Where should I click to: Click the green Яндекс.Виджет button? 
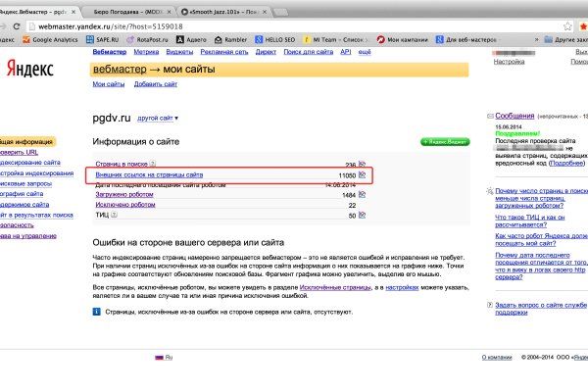[x=445, y=142]
